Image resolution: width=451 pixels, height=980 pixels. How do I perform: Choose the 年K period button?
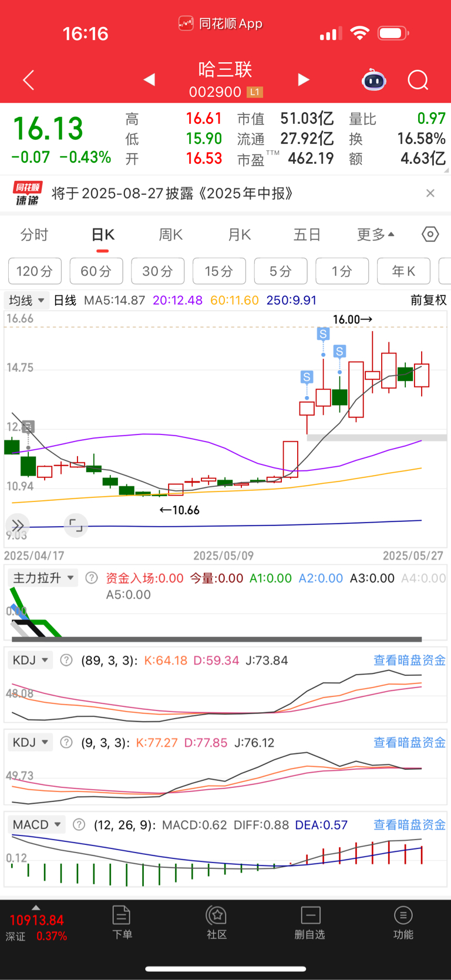[403, 271]
